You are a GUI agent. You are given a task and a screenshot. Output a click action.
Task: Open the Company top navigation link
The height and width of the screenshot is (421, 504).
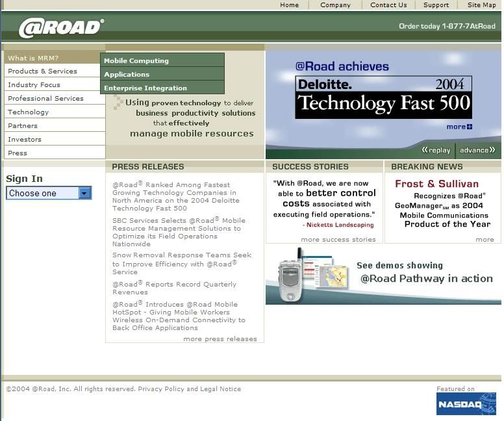(335, 5)
